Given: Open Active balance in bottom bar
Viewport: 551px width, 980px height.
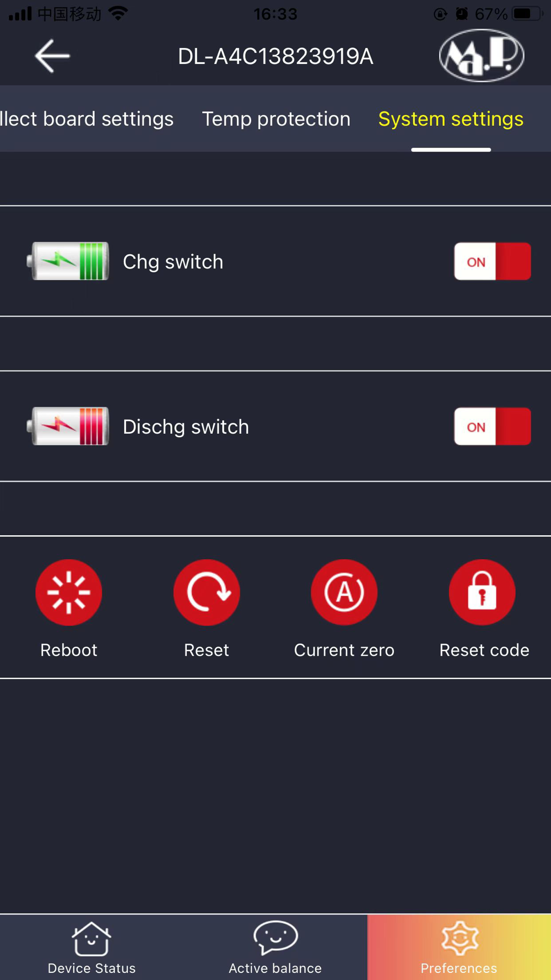Looking at the screenshot, I should tap(275, 947).
